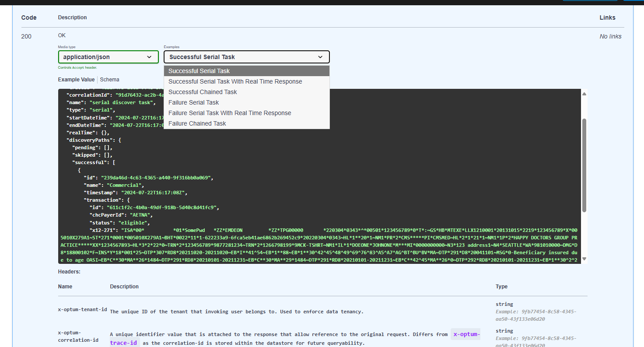Viewport: 644px width, 347px height.
Task: Select Failure Chained Task example
Action: tap(246, 123)
